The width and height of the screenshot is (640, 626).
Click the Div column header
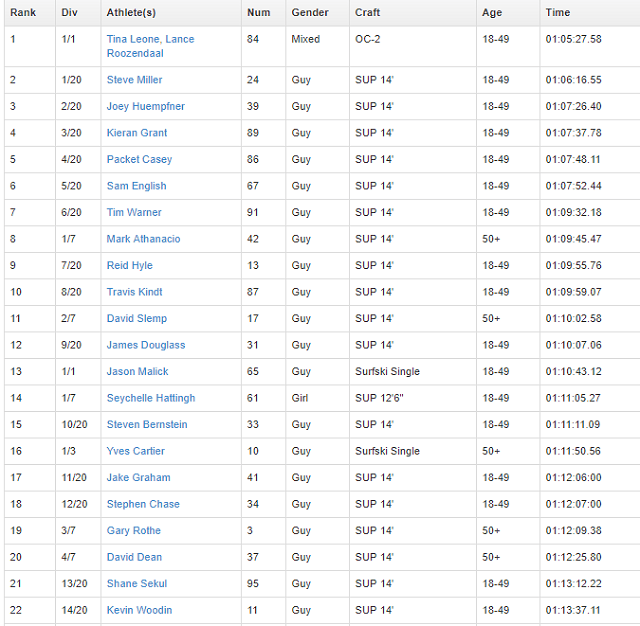point(69,13)
